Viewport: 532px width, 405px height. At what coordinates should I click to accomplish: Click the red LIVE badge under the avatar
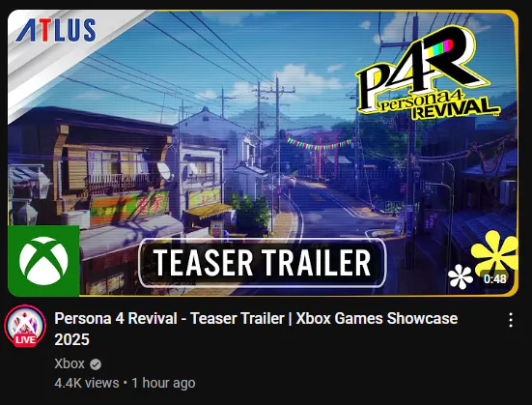[25, 340]
